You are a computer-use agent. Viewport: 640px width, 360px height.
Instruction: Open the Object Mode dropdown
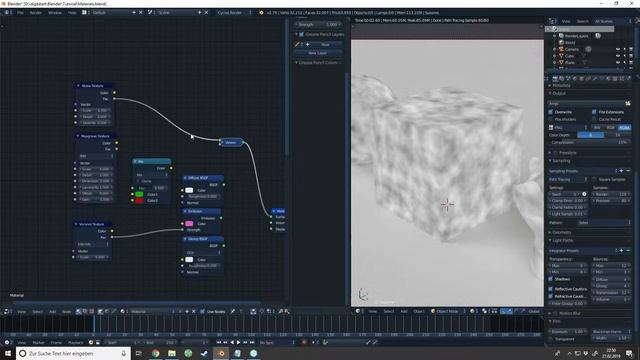point(447,311)
